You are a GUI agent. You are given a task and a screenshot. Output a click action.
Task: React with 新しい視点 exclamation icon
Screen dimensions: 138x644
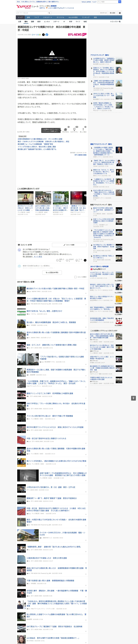click(83, 130)
